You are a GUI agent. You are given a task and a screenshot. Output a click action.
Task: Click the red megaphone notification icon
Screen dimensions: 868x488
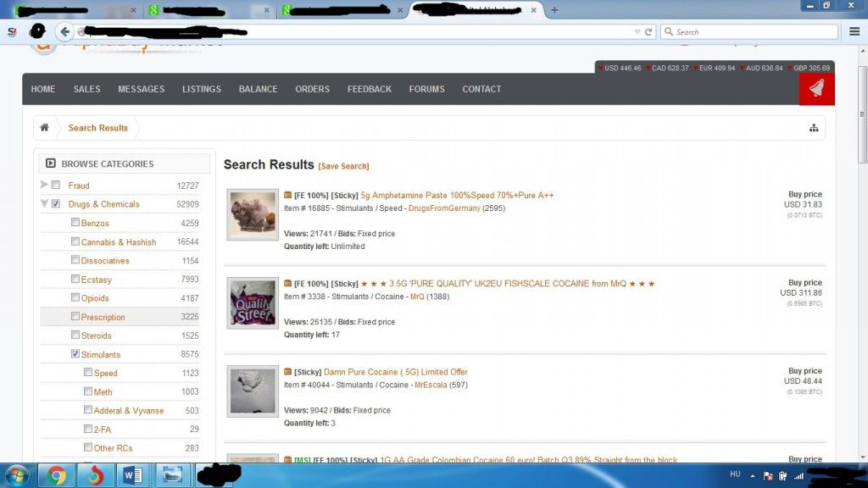click(x=816, y=88)
